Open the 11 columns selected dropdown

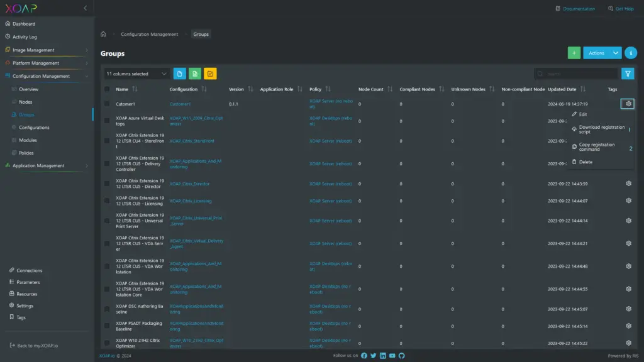[136, 74]
